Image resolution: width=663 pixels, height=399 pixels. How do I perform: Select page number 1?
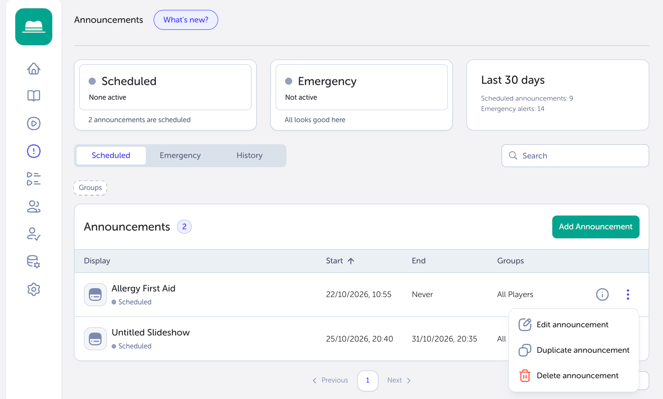[367, 380]
